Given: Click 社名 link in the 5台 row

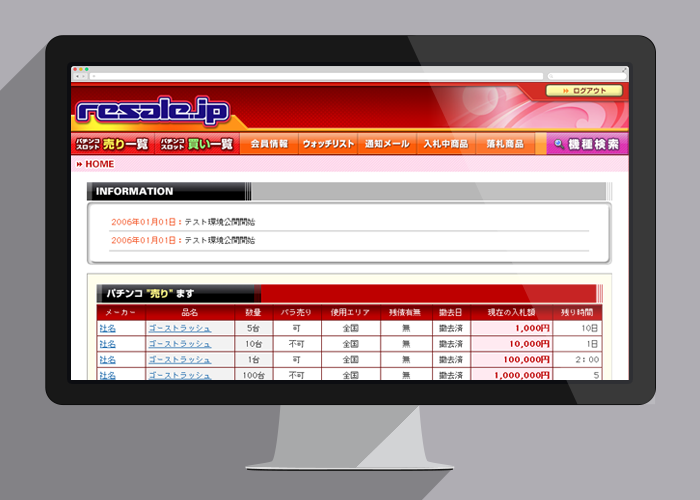Looking at the screenshot, I should (107, 328).
